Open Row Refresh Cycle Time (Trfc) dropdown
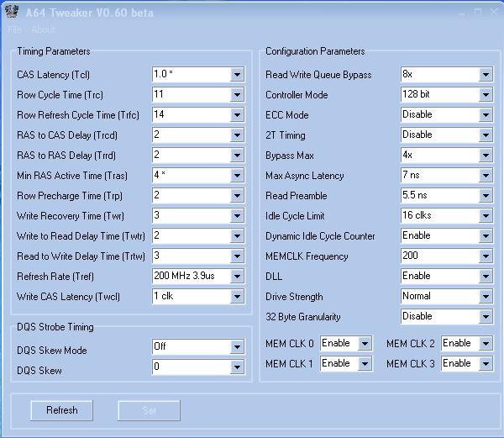This screenshot has height=438, width=504. (237, 115)
